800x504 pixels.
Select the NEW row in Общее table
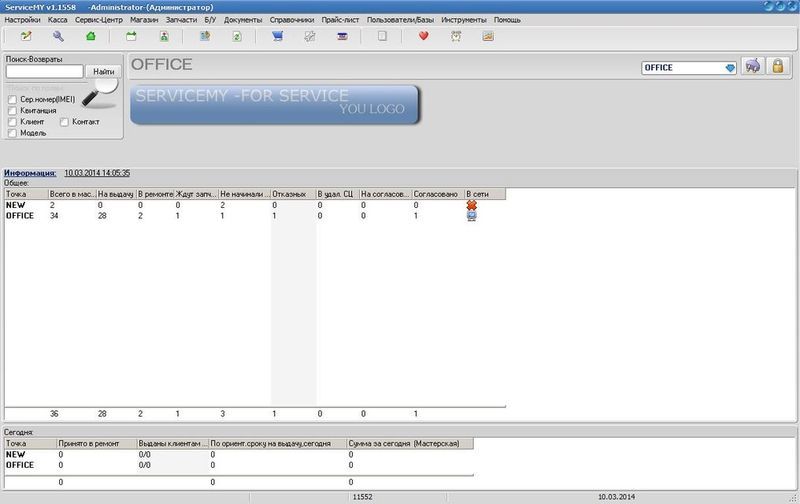255,205
